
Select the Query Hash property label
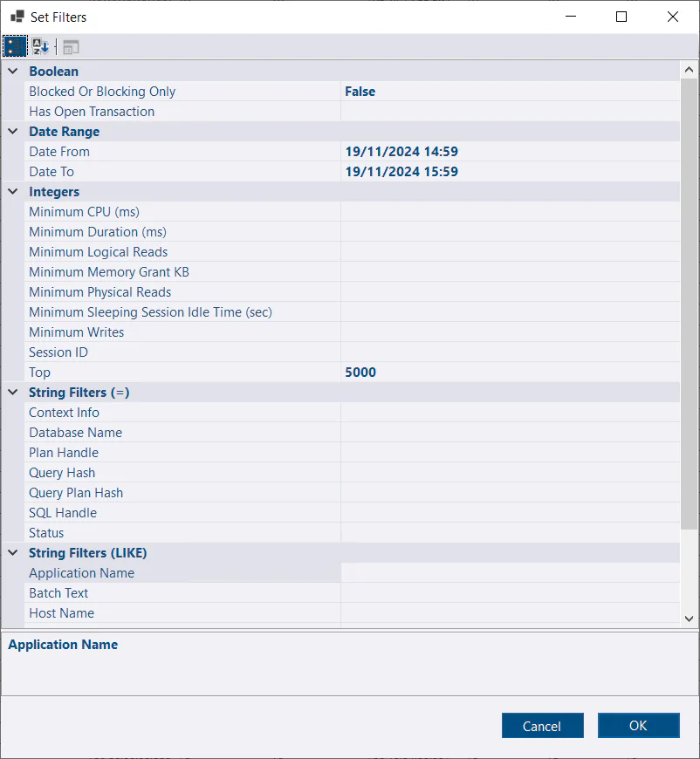[62, 473]
